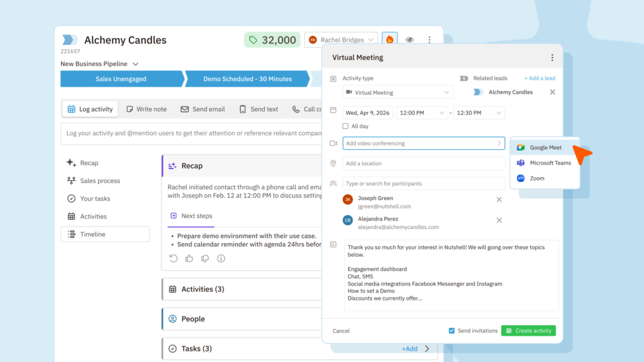Screen dimensions: 644x362
Task: Click the participants search field
Action: click(x=424, y=184)
